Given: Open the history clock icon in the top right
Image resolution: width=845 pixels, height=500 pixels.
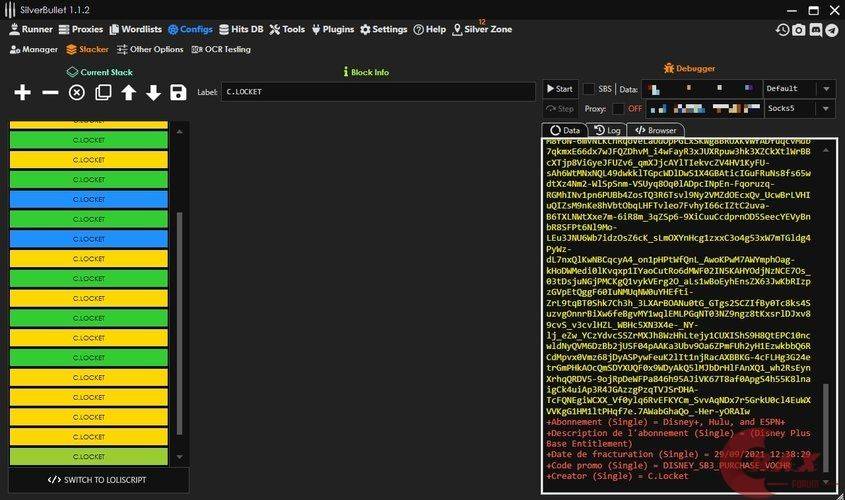Looking at the screenshot, I should pos(782,30).
